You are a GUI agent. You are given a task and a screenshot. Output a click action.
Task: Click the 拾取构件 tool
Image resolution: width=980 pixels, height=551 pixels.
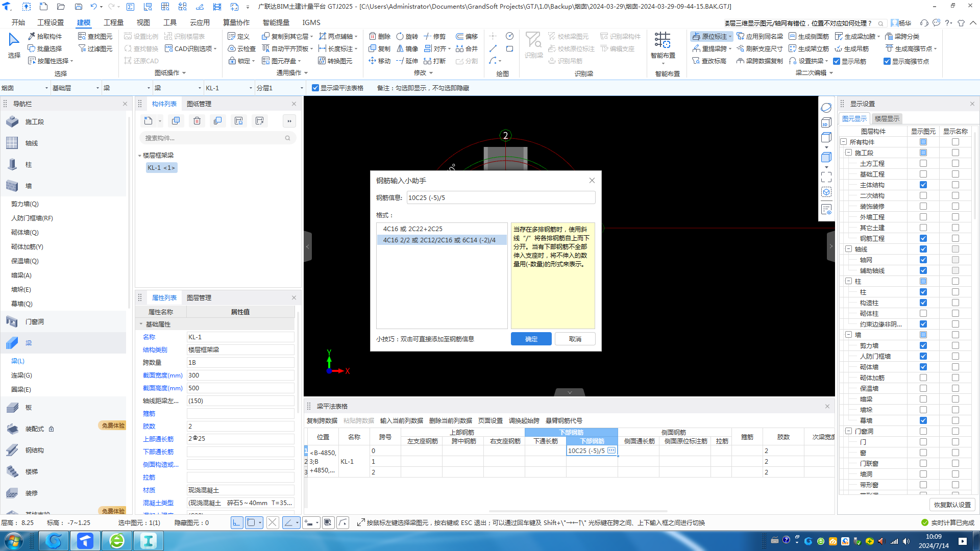click(45, 36)
